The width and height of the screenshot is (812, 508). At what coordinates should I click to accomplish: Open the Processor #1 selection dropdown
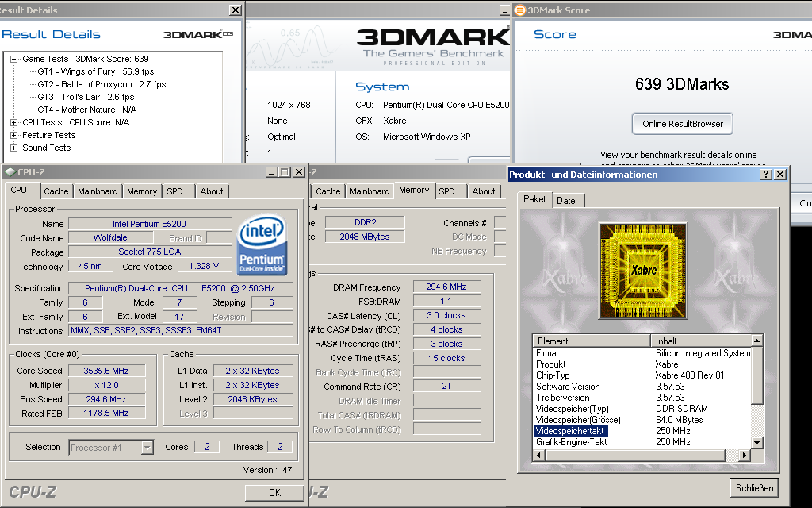point(147,448)
